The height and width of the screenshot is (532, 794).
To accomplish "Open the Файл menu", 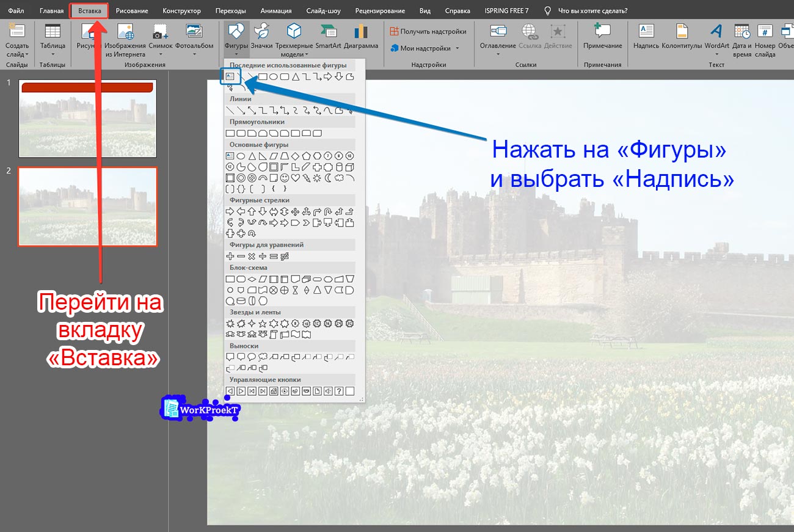I will click(16, 11).
